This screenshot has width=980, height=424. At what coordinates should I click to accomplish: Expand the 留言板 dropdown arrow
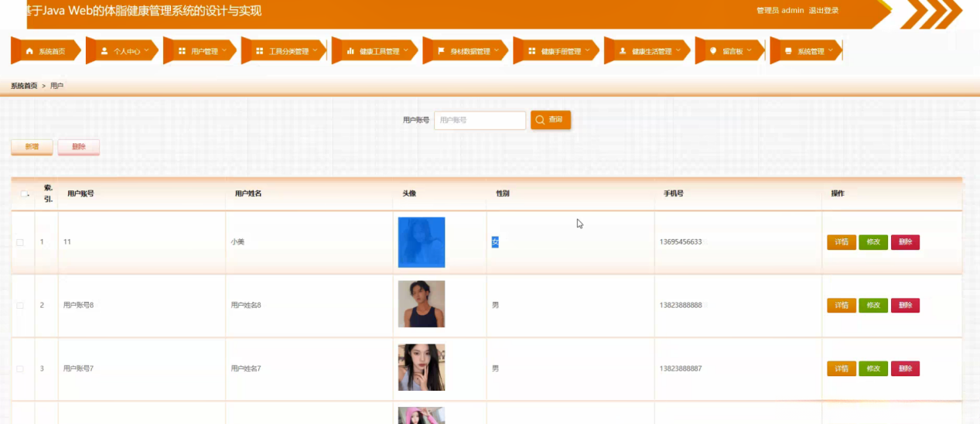(x=750, y=51)
